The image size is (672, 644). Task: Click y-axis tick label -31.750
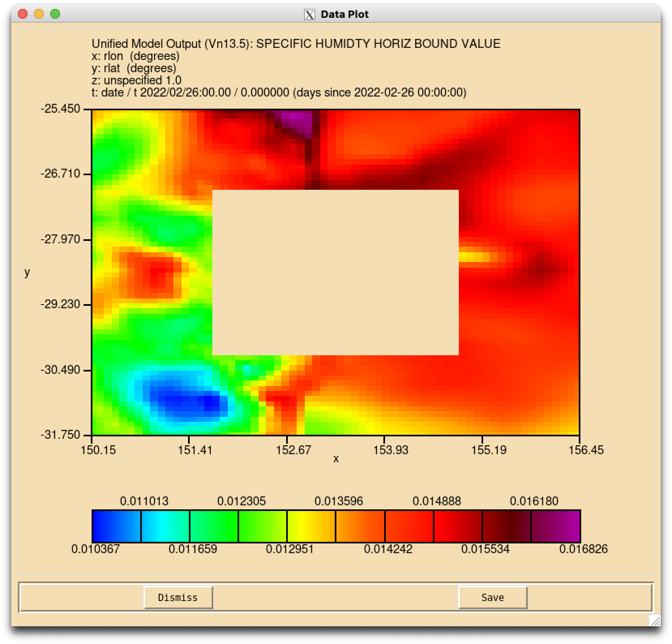[60, 435]
